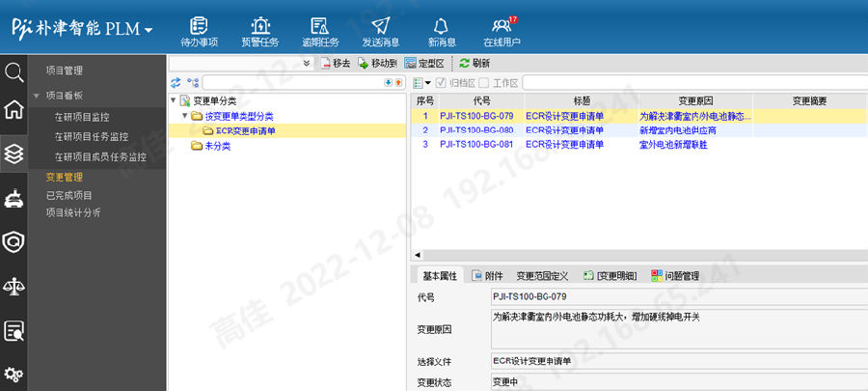Open 在研项目任务监控 in the sidebar
This screenshot has width=868, height=391.
pos(92,137)
